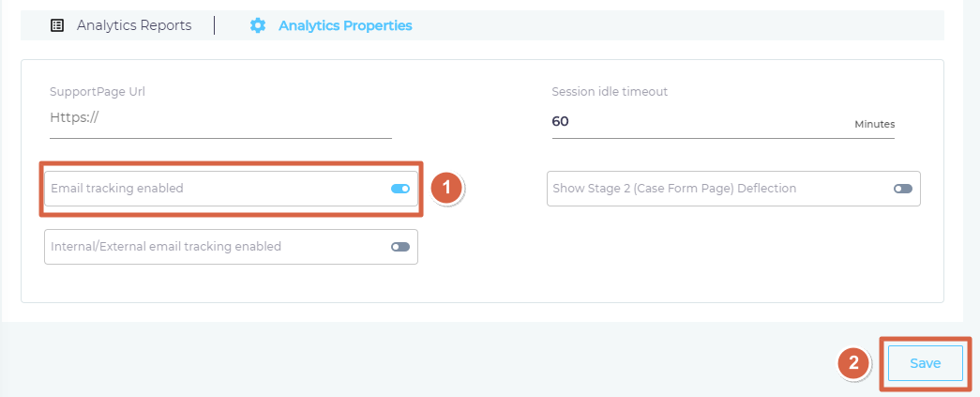Click the Internal/External email tracking enabled label
980x397 pixels.
[166, 246]
